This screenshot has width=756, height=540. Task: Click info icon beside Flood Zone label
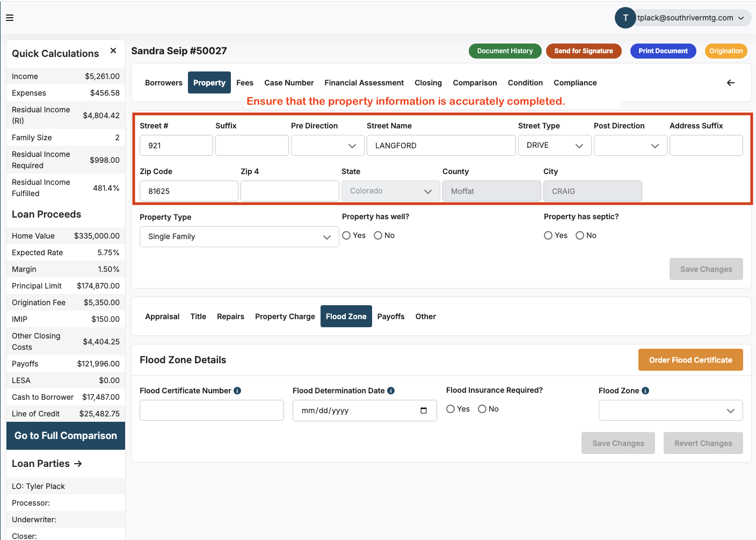tap(645, 391)
